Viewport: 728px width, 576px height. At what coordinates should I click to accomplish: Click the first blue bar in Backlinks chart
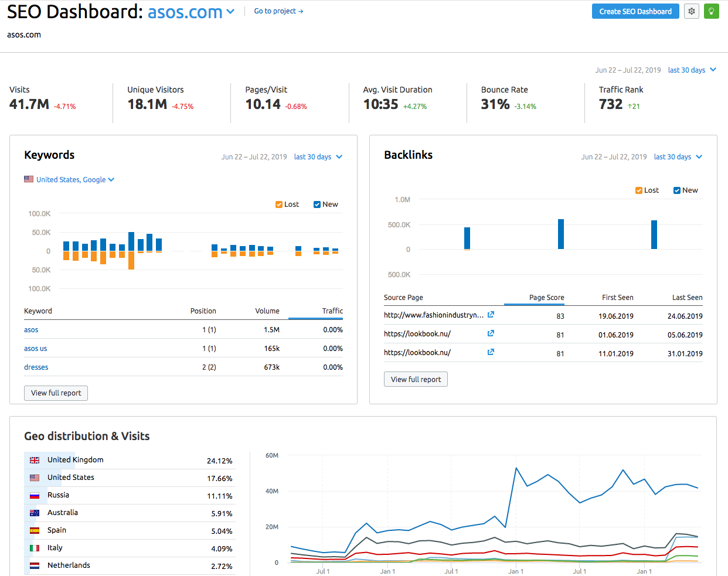coord(467,238)
